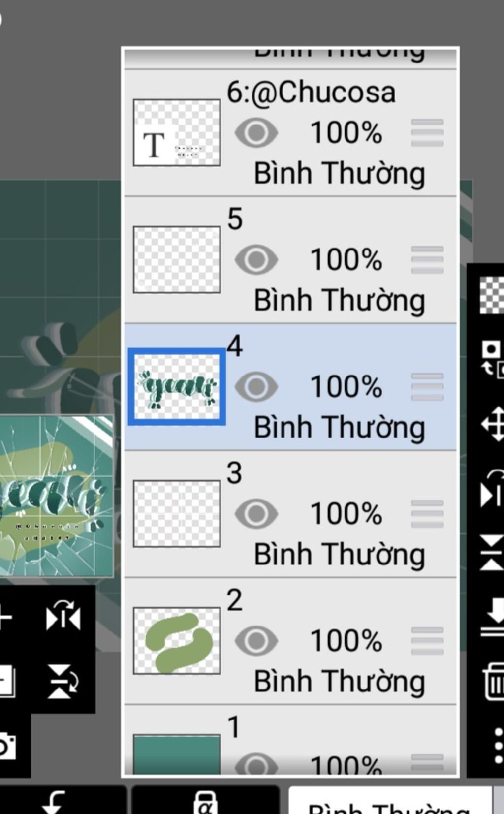Viewport: 504px width, 814px height.
Task: Tap the camera import icon
Action: [x=7, y=747]
